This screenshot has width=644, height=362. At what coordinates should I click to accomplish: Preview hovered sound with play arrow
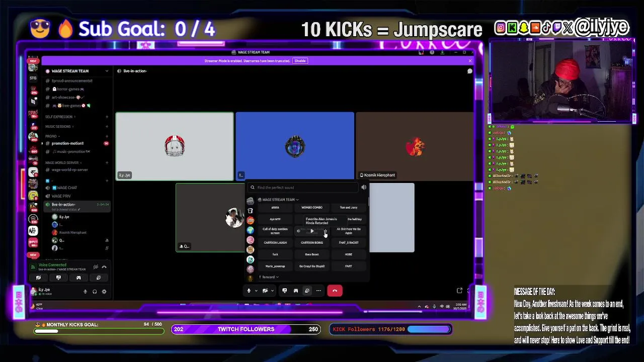coord(312,231)
